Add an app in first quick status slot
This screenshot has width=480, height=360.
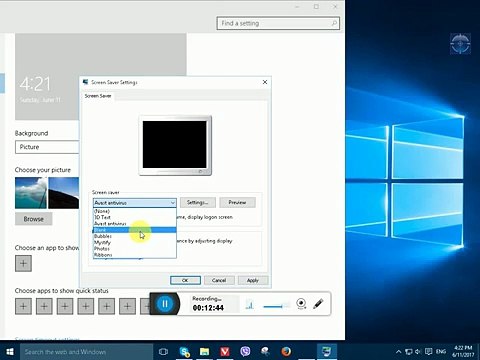coord(23,306)
